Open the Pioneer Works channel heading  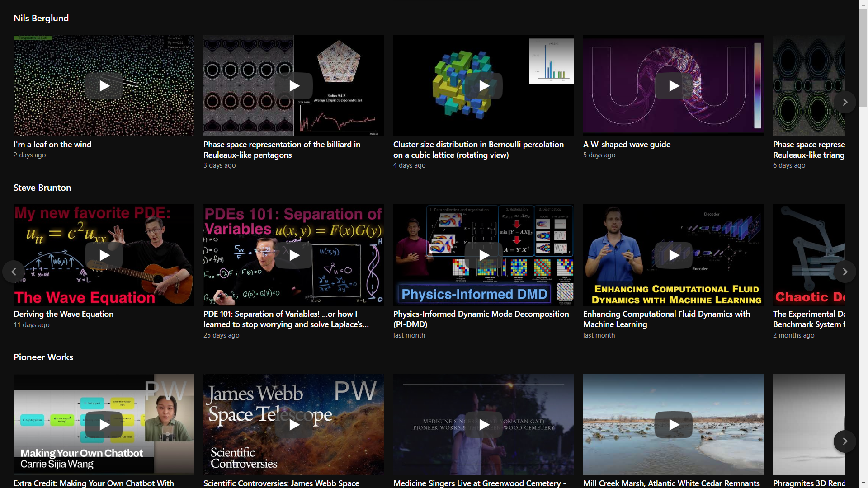click(x=43, y=357)
